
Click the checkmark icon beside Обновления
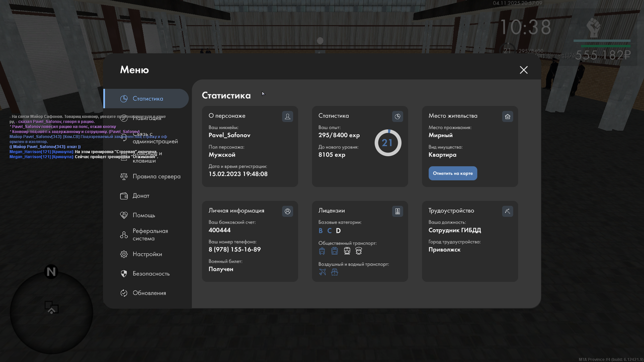124,293
